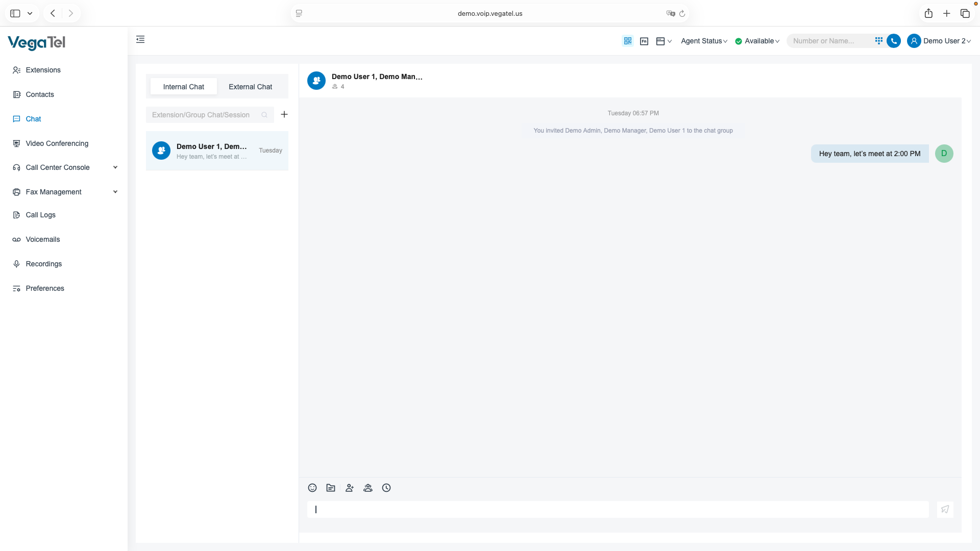Open the dialpad grid icon

[878, 41]
